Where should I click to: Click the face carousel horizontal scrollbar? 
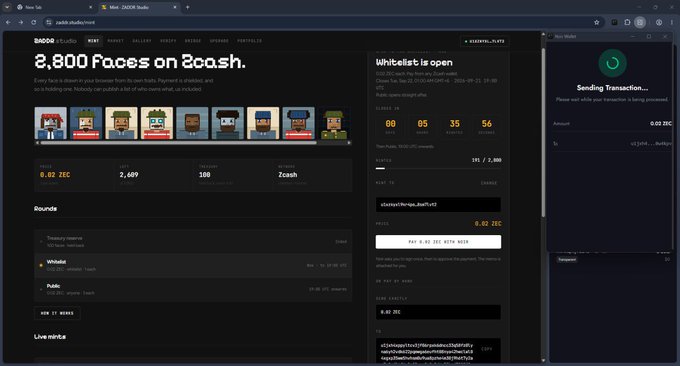[178, 143]
